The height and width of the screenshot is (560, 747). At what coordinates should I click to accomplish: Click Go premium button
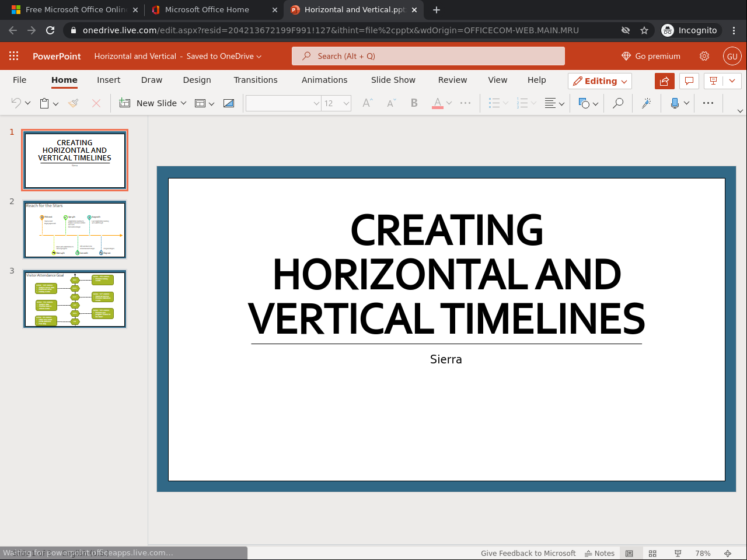pyautogui.click(x=651, y=56)
